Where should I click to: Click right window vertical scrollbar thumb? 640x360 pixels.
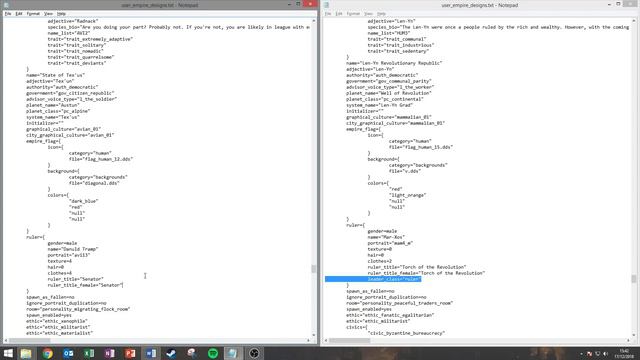point(633,279)
